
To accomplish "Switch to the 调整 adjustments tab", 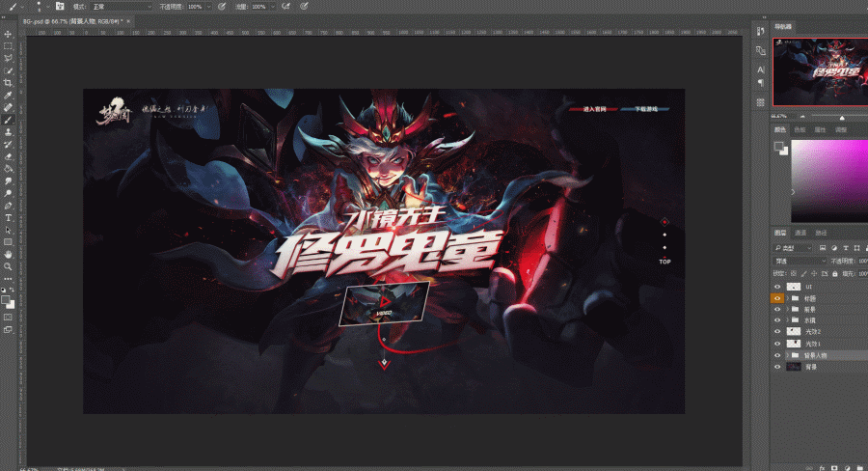I will click(840, 129).
